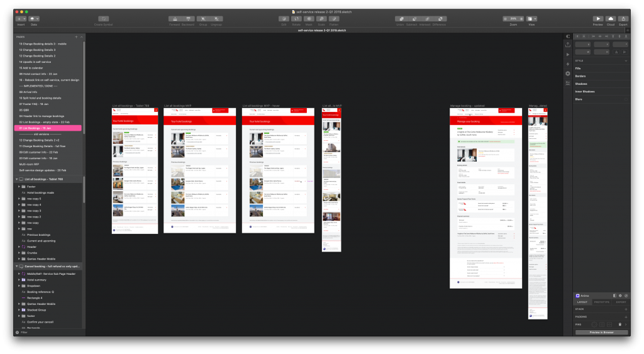Click the Scale toolbar icon
This screenshot has width=644, height=354.
(x=321, y=19)
